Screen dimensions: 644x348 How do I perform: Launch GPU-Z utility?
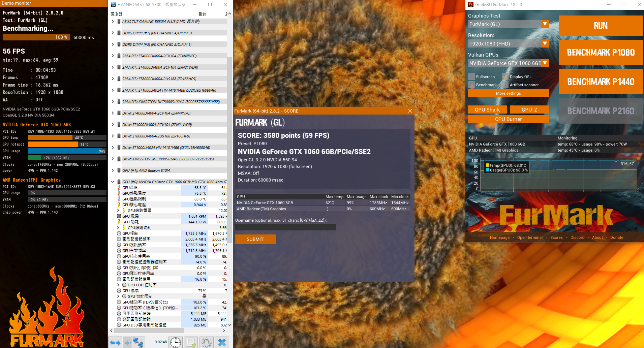click(529, 110)
